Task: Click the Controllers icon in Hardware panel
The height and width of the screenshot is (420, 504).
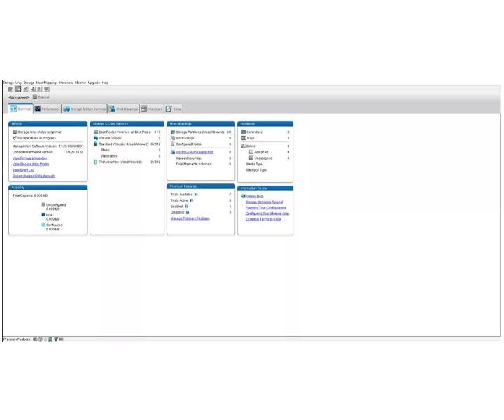Action: pyautogui.click(x=243, y=132)
